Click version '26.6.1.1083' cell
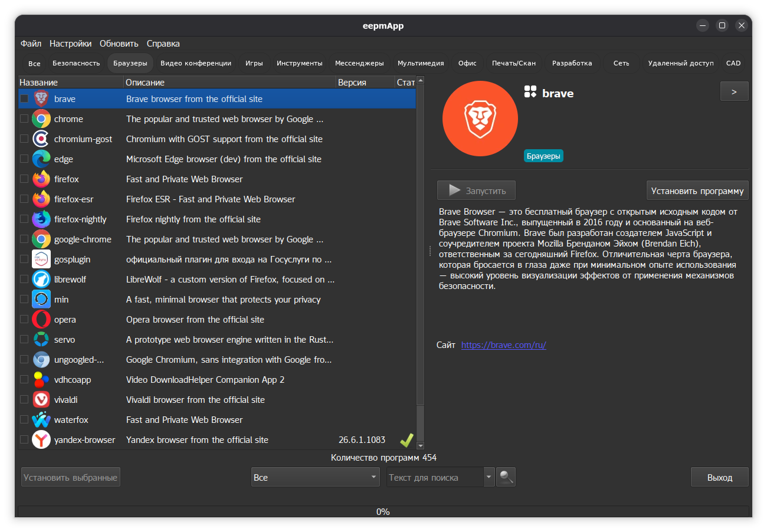The height and width of the screenshot is (532, 767). coord(362,440)
